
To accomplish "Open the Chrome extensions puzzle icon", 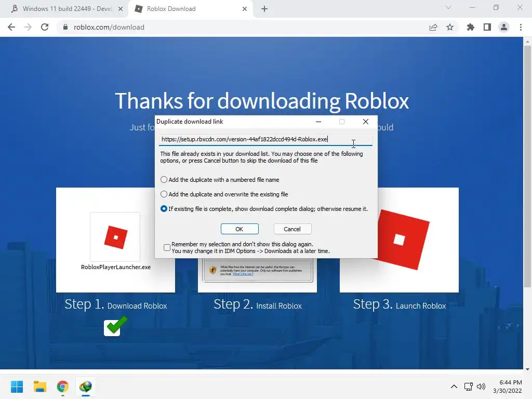I will pos(471,27).
